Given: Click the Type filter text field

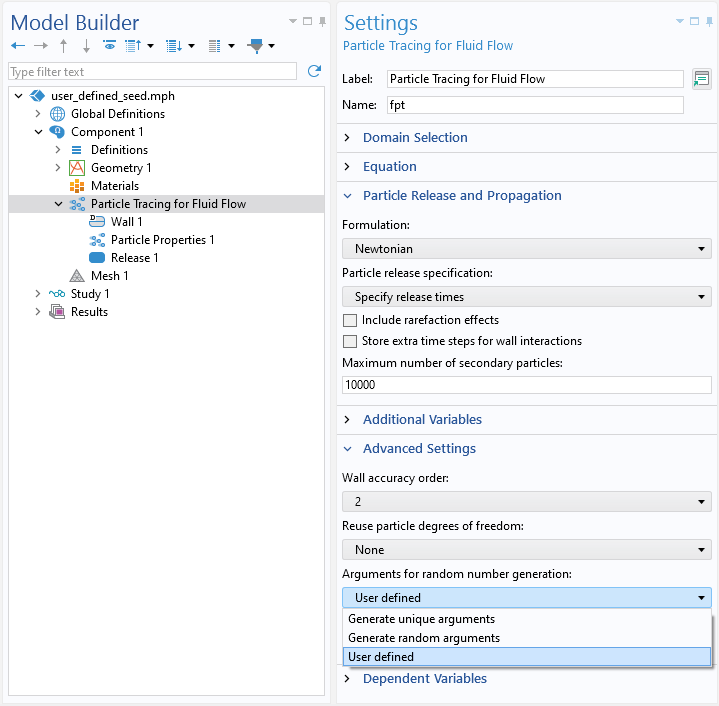Looking at the screenshot, I should click(x=152, y=72).
